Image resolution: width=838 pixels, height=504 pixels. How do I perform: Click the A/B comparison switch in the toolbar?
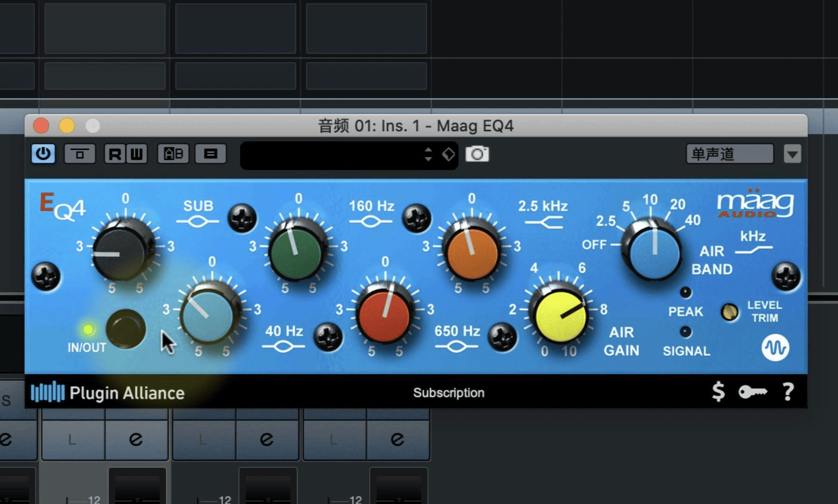(173, 154)
